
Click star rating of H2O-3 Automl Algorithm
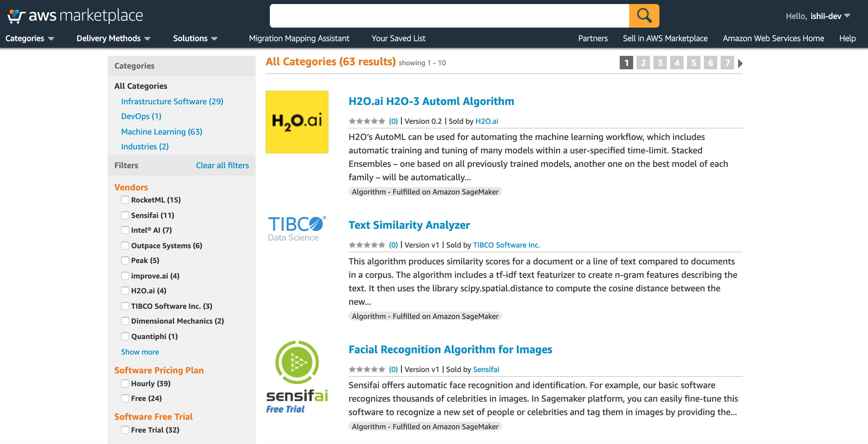click(367, 121)
